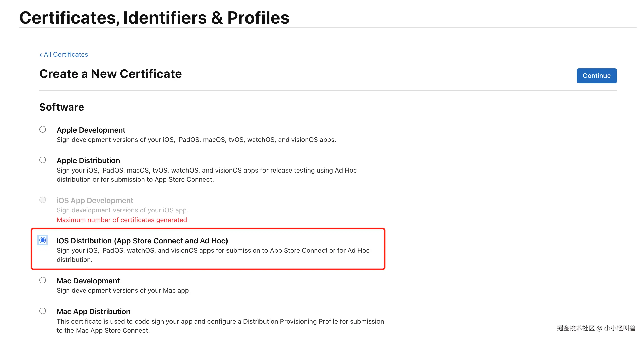644x340 pixels.
Task: Click the Mac Development option title
Action: point(88,281)
